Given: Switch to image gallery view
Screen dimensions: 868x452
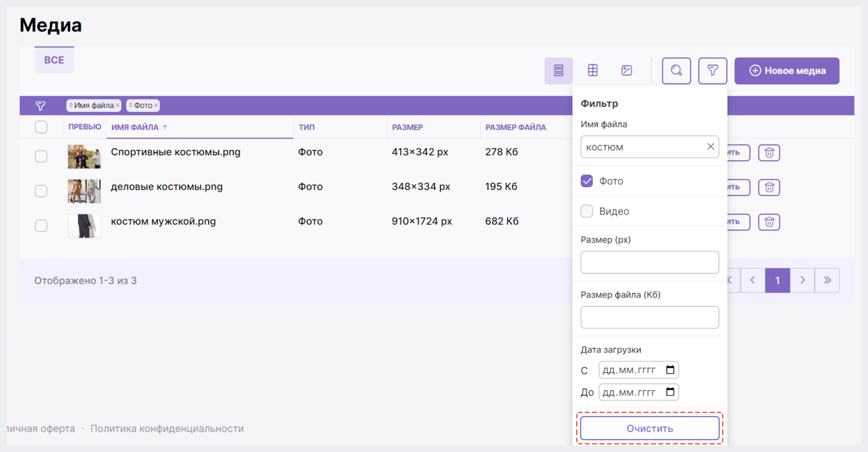Looking at the screenshot, I should pos(626,71).
